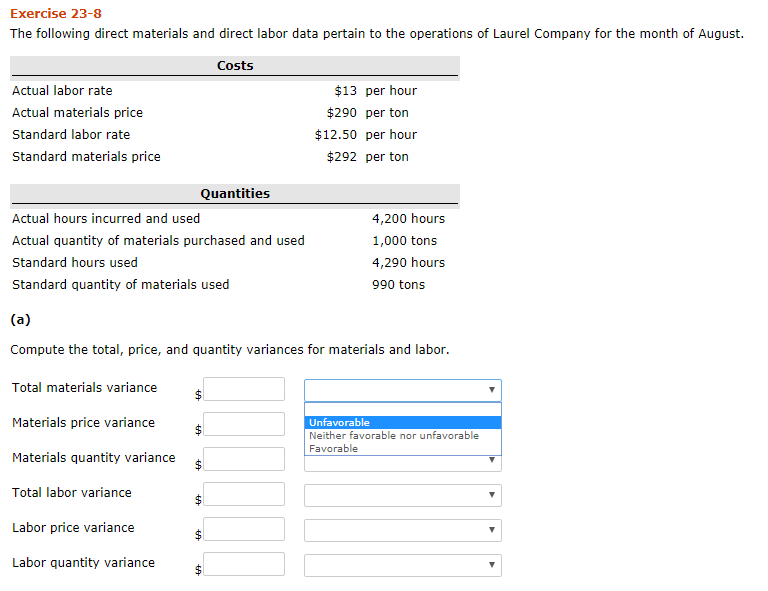
Task: Click the Standard hours used label
Action: (x=75, y=263)
